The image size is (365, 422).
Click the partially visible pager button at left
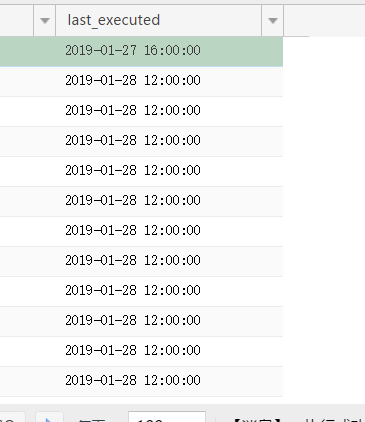tap(12, 418)
